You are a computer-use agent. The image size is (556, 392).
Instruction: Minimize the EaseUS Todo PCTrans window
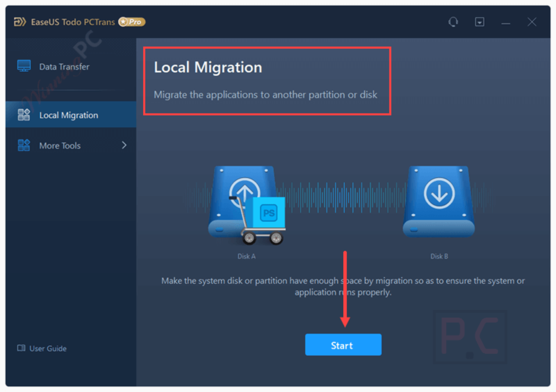coord(506,23)
